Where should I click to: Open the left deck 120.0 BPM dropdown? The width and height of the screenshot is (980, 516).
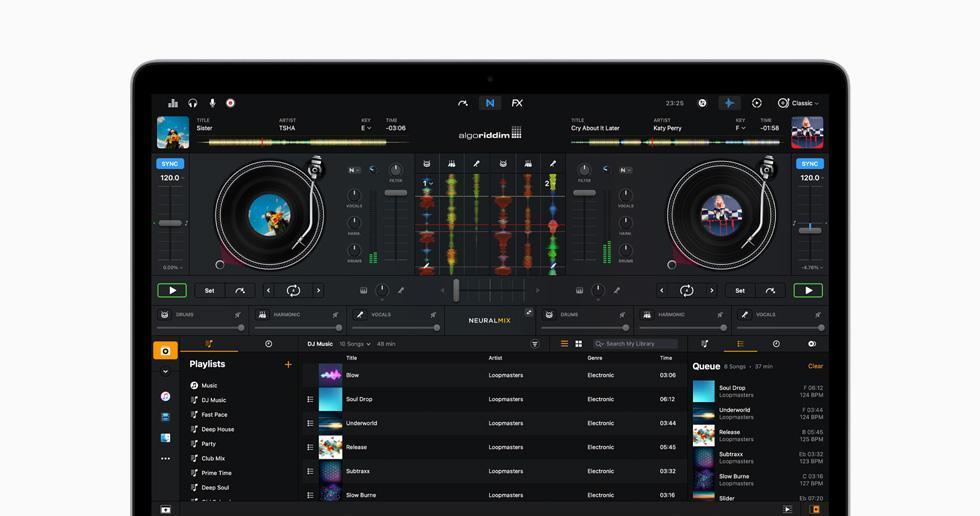pos(171,178)
